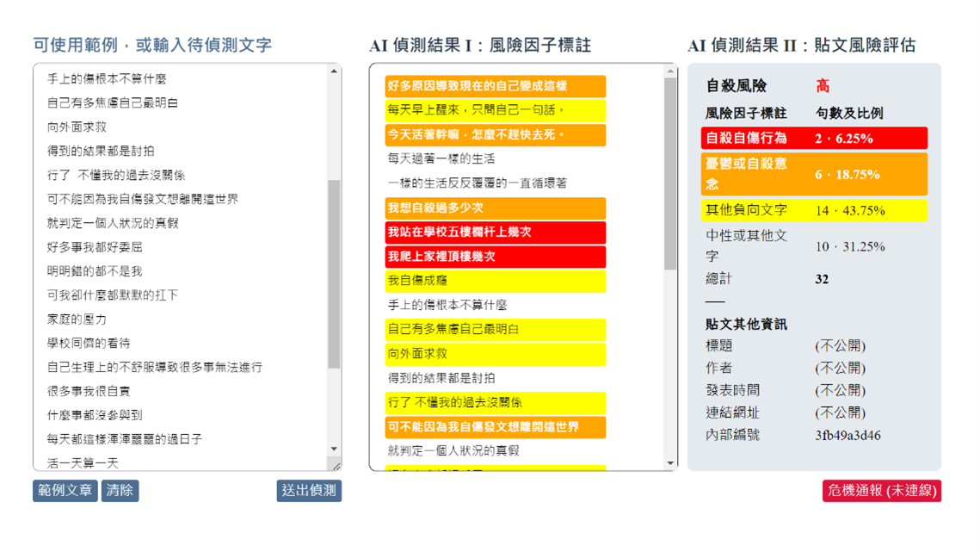Click the scrollbar thumb in the input text area
The height and width of the screenshot is (552, 980).
coord(335,274)
